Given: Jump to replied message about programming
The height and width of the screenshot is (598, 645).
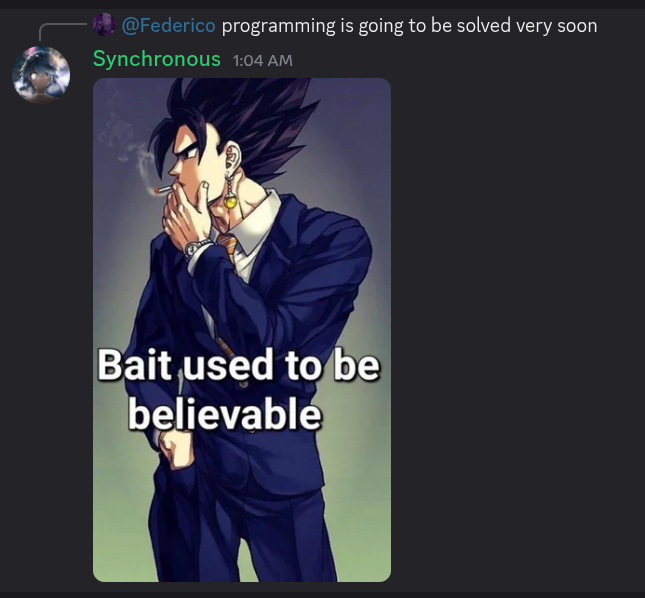Looking at the screenshot, I should click(409, 25).
